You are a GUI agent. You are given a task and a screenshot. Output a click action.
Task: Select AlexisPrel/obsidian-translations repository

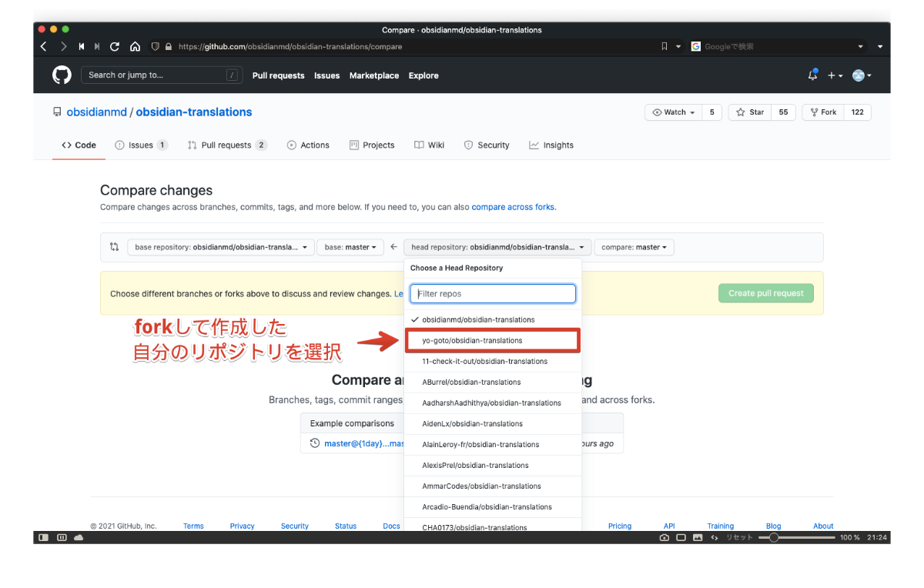click(x=493, y=465)
